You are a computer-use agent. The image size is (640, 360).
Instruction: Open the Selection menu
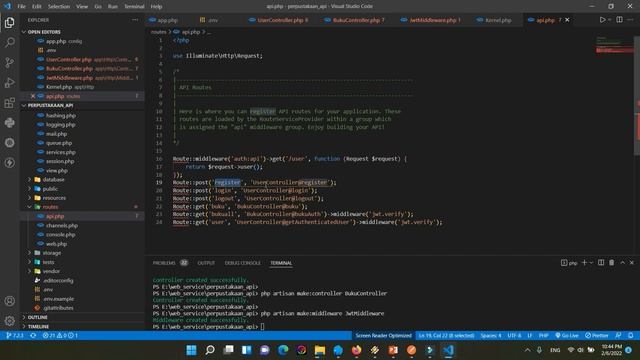[x=59, y=7]
